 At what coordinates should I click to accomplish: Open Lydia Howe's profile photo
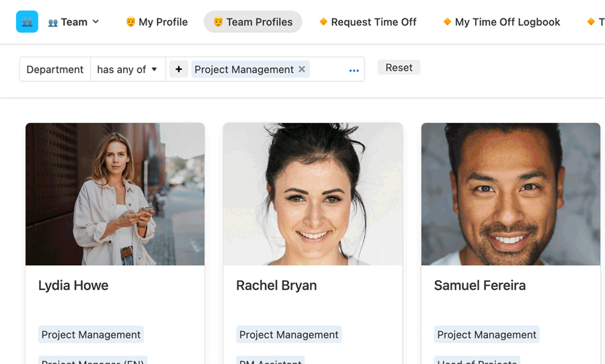(x=115, y=194)
